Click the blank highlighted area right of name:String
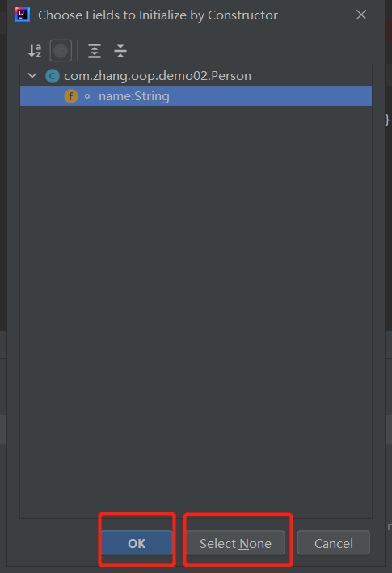Viewport: 392px width, 573px height. (270, 96)
